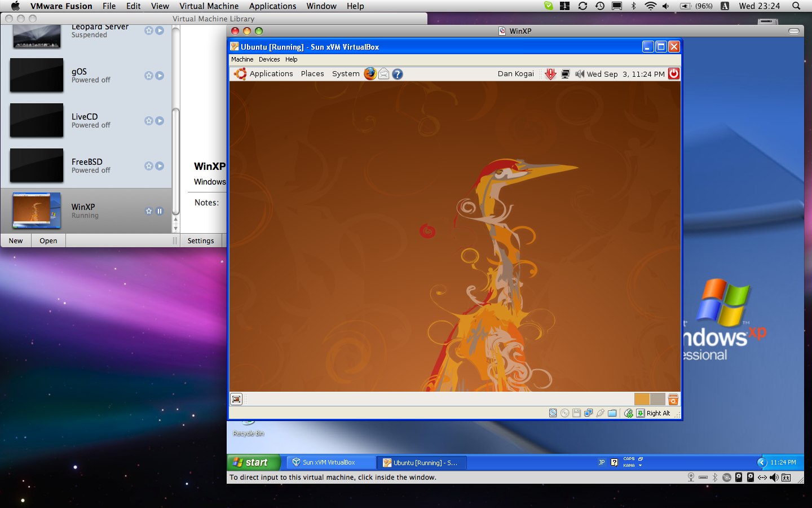Select the second Ubuntu workspace in switcher
This screenshot has height=508, width=812.
[x=657, y=399]
